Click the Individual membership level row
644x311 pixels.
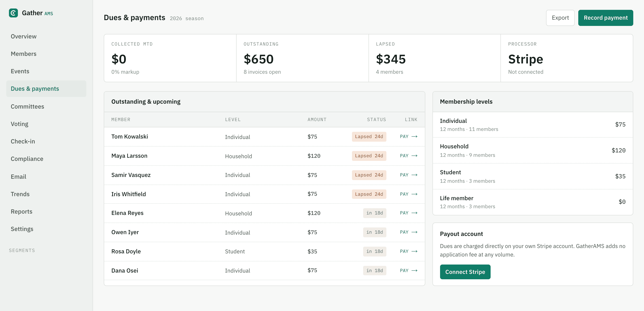[x=532, y=125]
